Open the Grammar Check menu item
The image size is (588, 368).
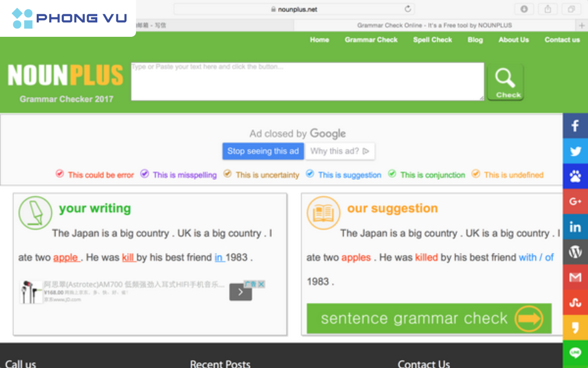[x=371, y=40]
